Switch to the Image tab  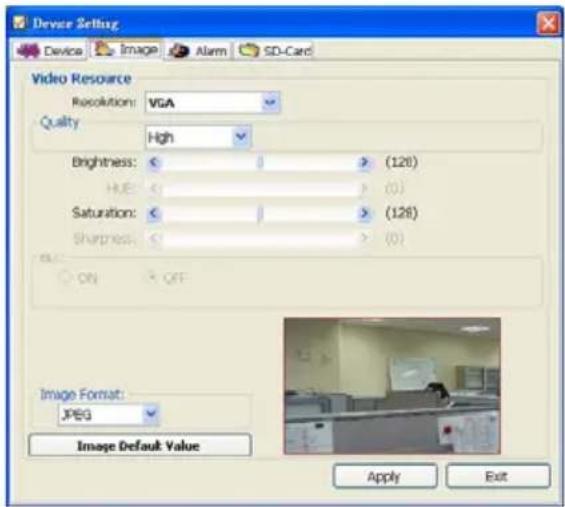pyautogui.click(x=126, y=49)
